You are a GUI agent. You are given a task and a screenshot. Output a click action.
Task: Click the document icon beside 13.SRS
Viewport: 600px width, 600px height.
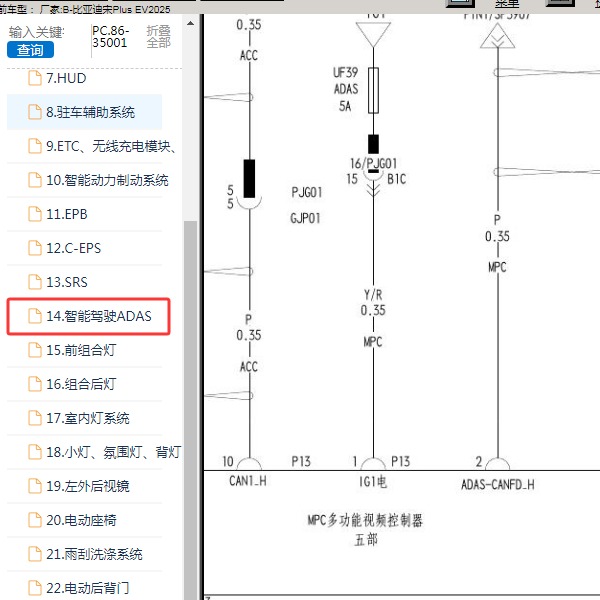[35, 282]
